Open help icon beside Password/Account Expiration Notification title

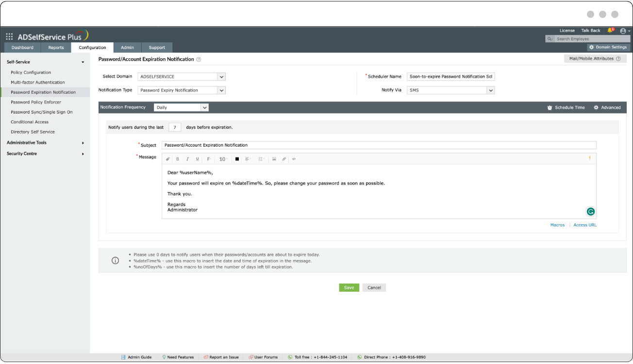tap(199, 59)
